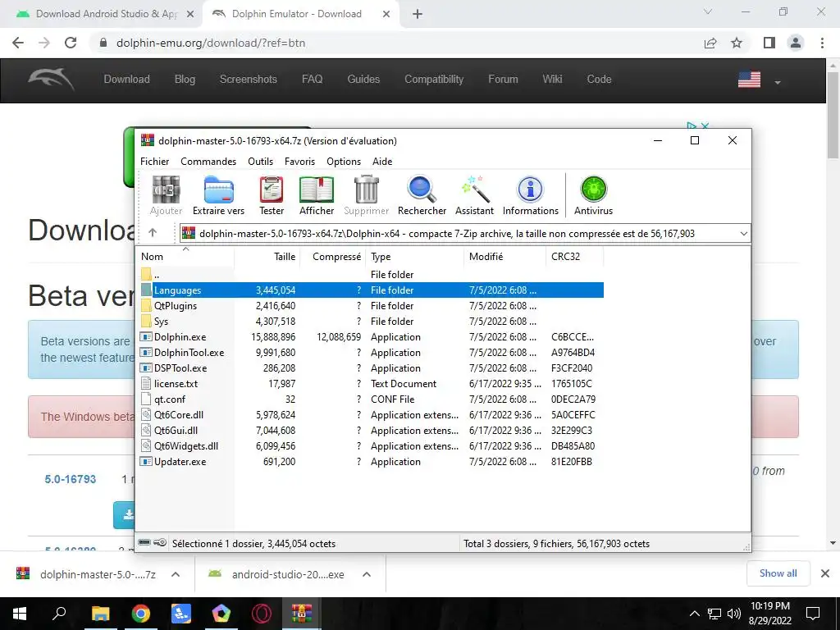Go up one folder level arrow

pos(153,232)
